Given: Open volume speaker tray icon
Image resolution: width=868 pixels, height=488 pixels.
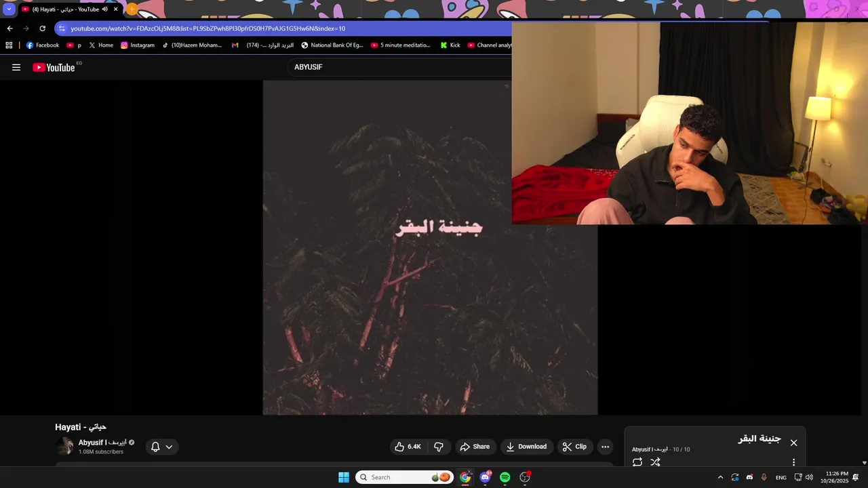Looking at the screenshot, I should pyautogui.click(x=809, y=477).
